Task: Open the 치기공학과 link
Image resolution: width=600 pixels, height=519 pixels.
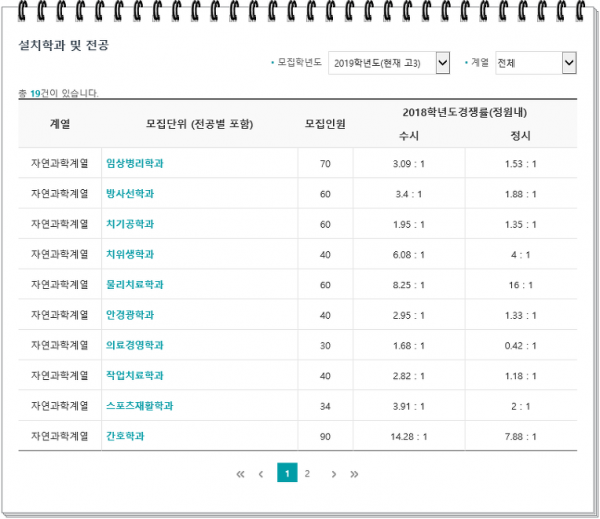Action: click(x=130, y=224)
